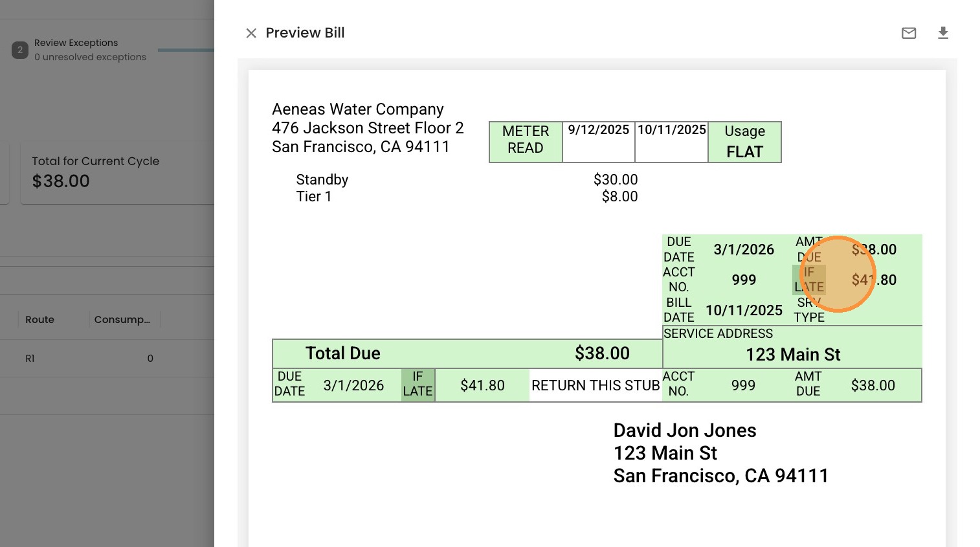Click the METER READ cell

tap(525, 140)
